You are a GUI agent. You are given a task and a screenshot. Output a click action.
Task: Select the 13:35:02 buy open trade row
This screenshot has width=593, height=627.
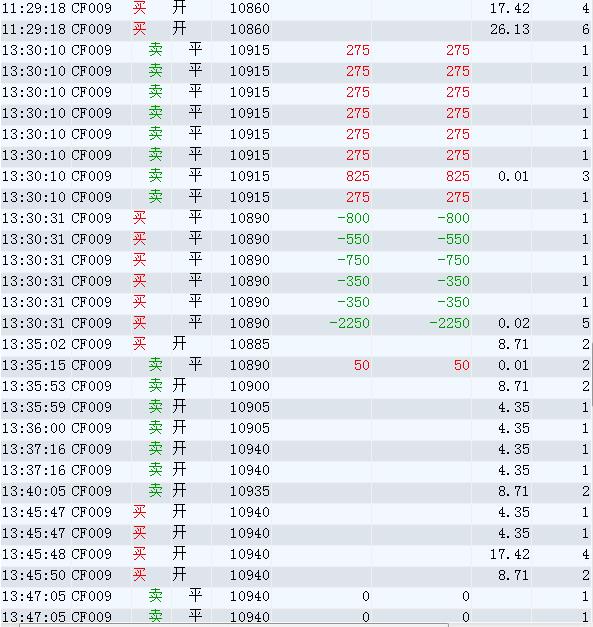click(x=296, y=344)
